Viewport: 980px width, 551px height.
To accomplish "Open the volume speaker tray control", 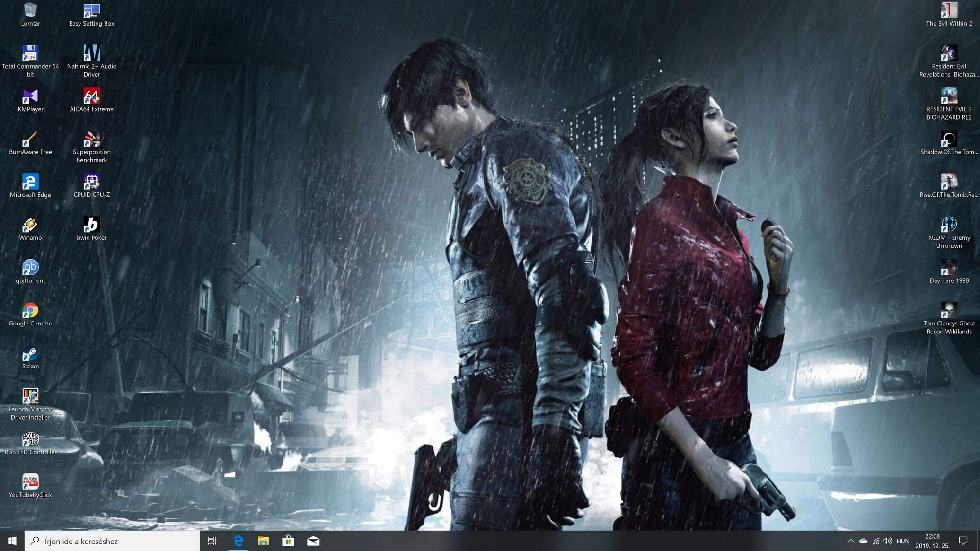I will tap(888, 541).
